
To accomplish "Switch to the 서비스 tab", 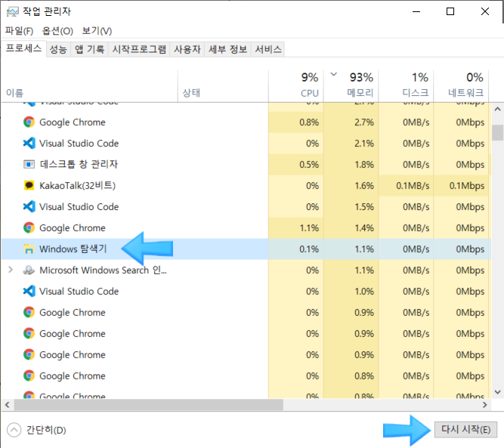I will (x=268, y=49).
